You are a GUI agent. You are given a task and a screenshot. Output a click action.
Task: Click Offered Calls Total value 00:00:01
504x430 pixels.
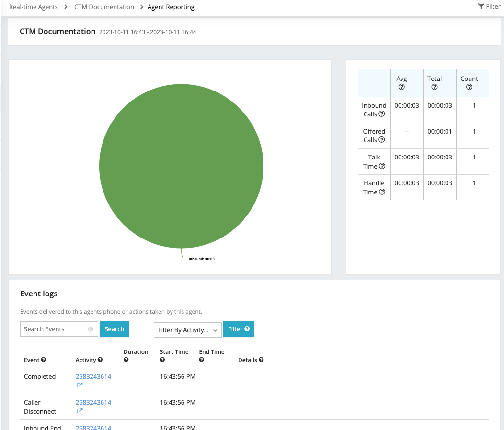coord(440,132)
